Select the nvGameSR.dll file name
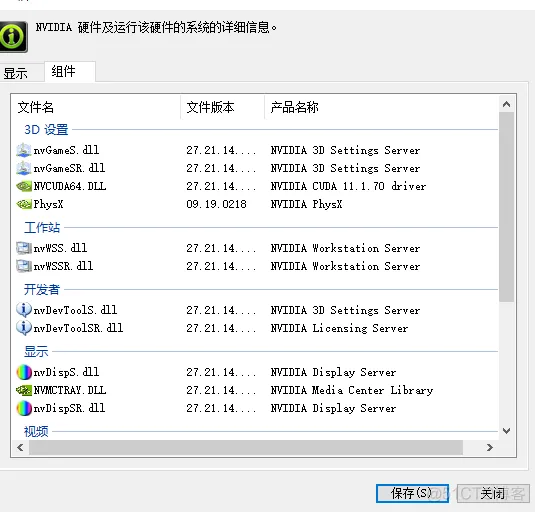The width and height of the screenshot is (535, 512). 69,168
